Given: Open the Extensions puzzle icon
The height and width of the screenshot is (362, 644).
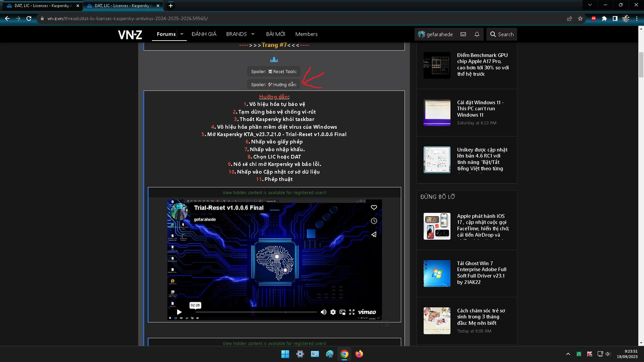Looking at the screenshot, I should point(604,18).
